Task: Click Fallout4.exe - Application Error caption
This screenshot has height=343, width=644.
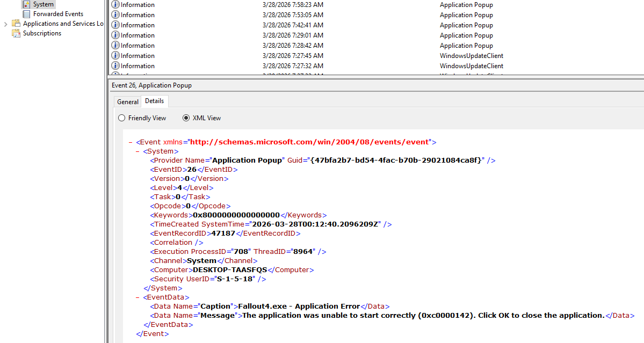Action: pos(299,306)
